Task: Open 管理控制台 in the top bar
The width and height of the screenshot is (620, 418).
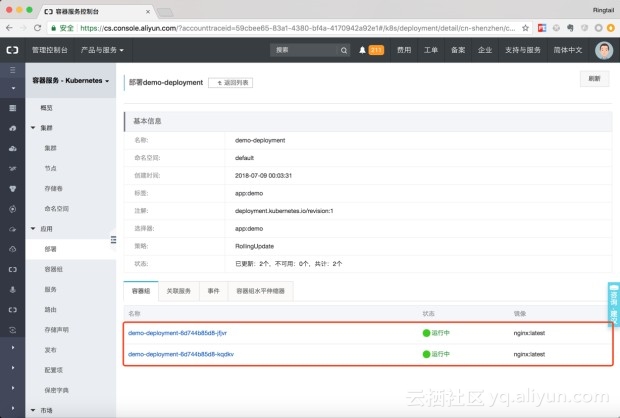Action: point(49,50)
